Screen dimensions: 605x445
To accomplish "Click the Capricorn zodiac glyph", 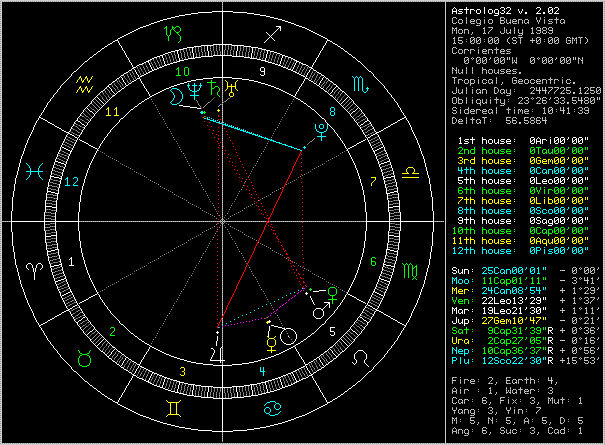I will tap(173, 34).
